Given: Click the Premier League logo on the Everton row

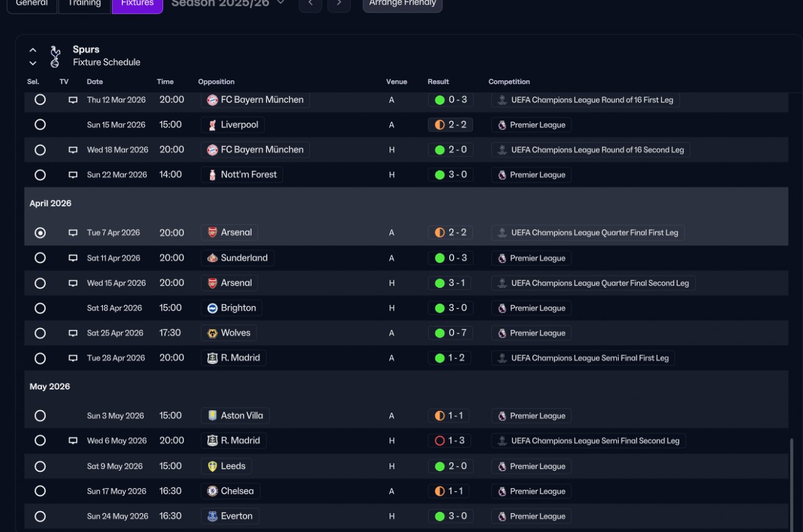Looking at the screenshot, I should pos(502,516).
